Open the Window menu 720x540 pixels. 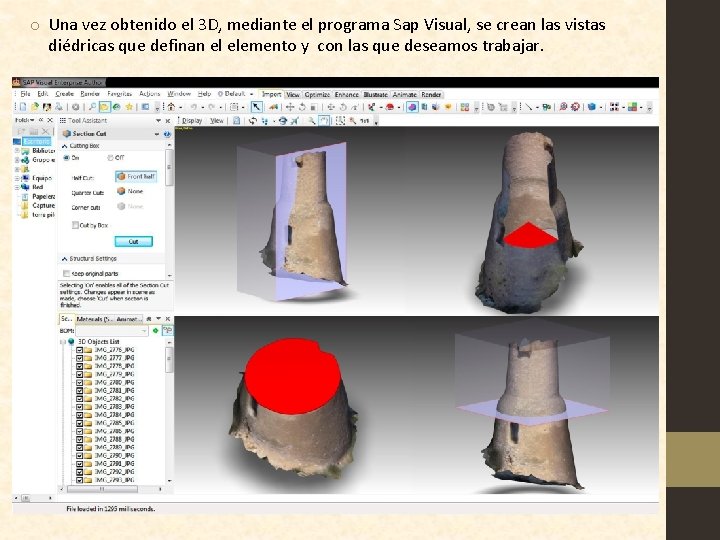coord(179,94)
